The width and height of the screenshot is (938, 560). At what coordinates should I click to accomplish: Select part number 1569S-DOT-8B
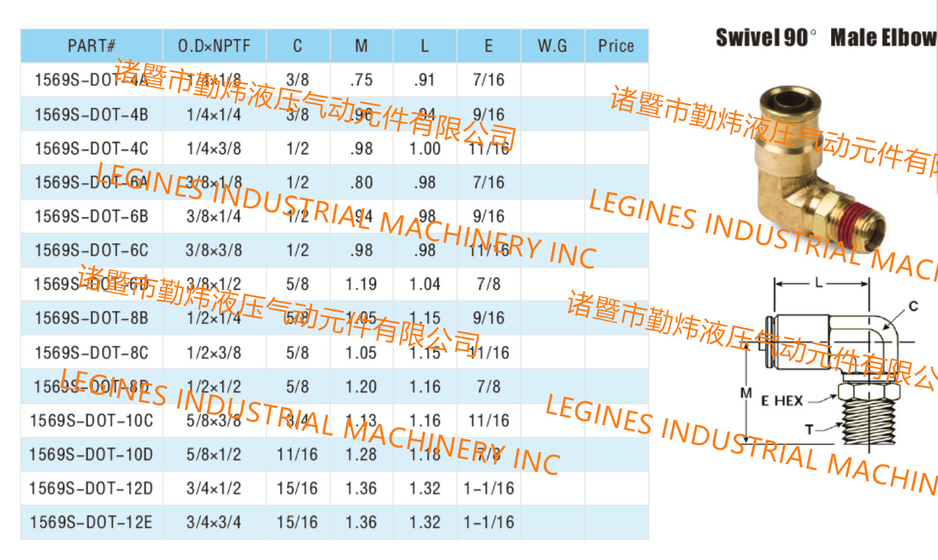click(92, 318)
